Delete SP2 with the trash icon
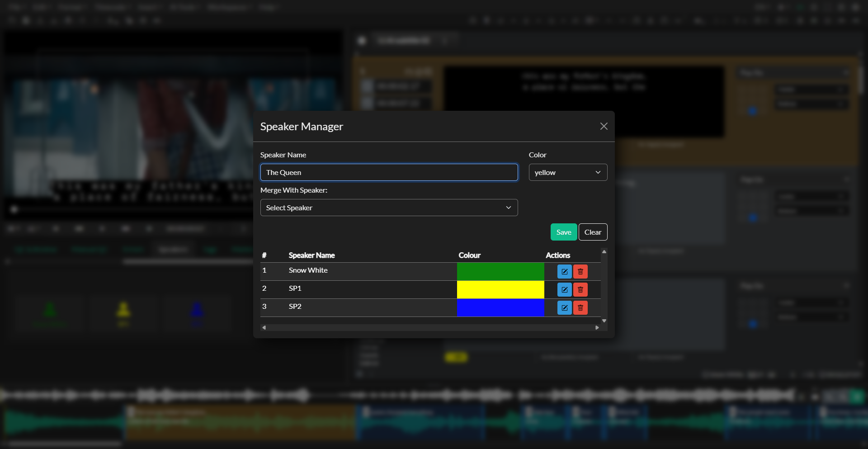The width and height of the screenshot is (868, 449). [x=580, y=307]
